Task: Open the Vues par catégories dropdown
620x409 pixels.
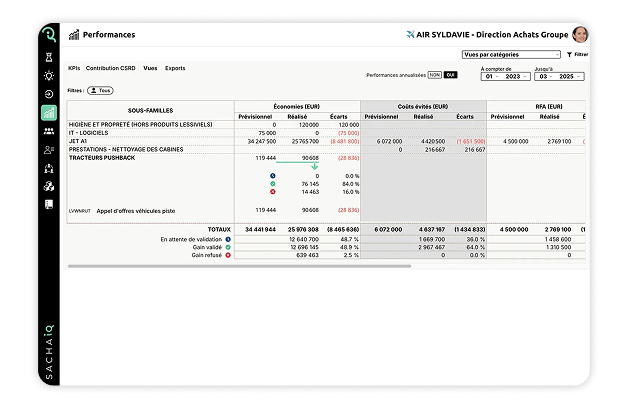Action: 510,54
